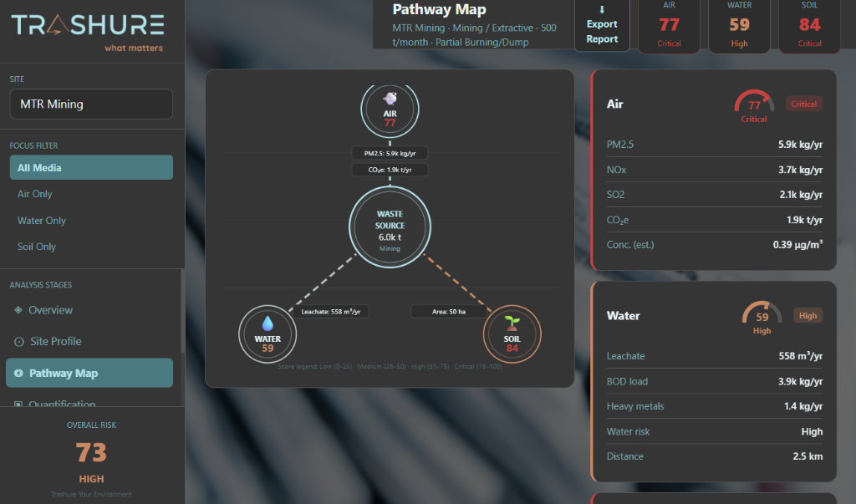856x504 pixels.
Task: Click the NOx 3.7k kg/yr row
Action: click(714, 170)
